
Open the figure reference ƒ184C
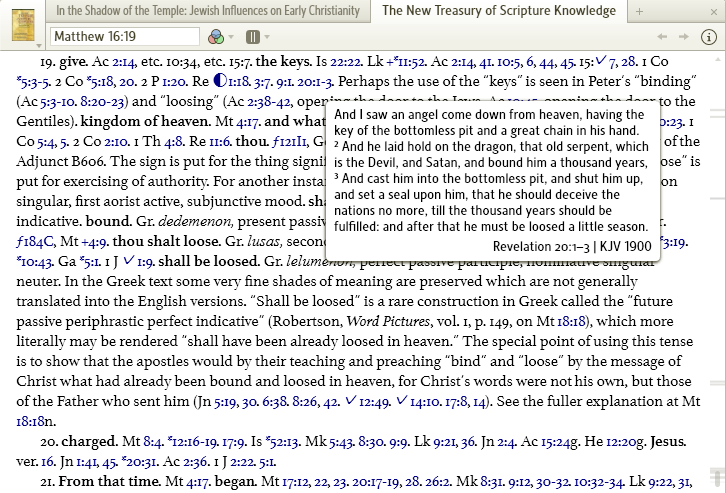(x=35, y=241)
